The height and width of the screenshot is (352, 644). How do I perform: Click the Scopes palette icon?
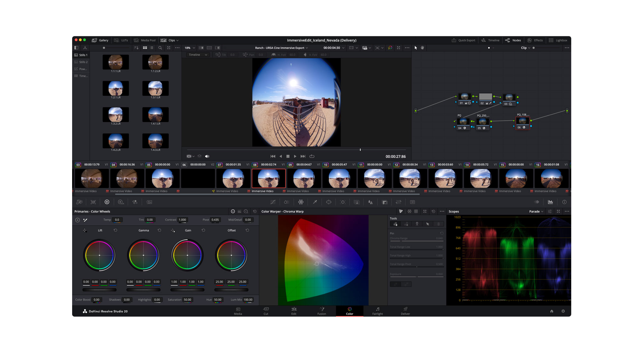[x=550, y=202]
